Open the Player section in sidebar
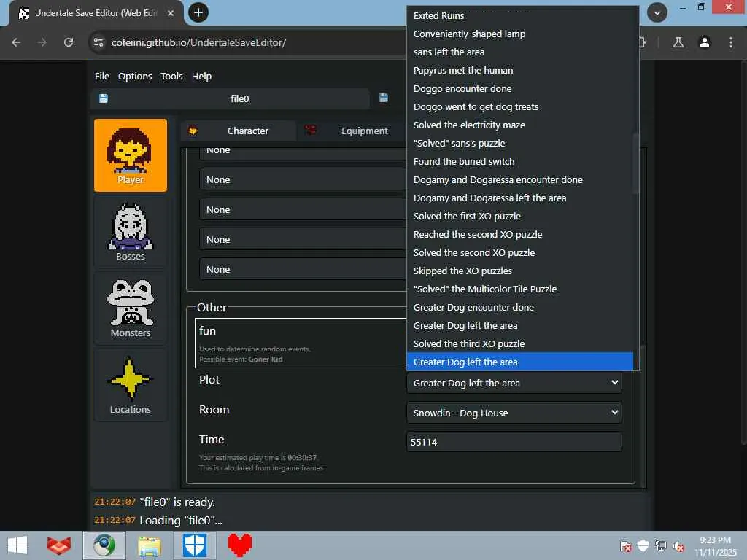Viewport: 747px width, 560px height. (x=131, y=155)
